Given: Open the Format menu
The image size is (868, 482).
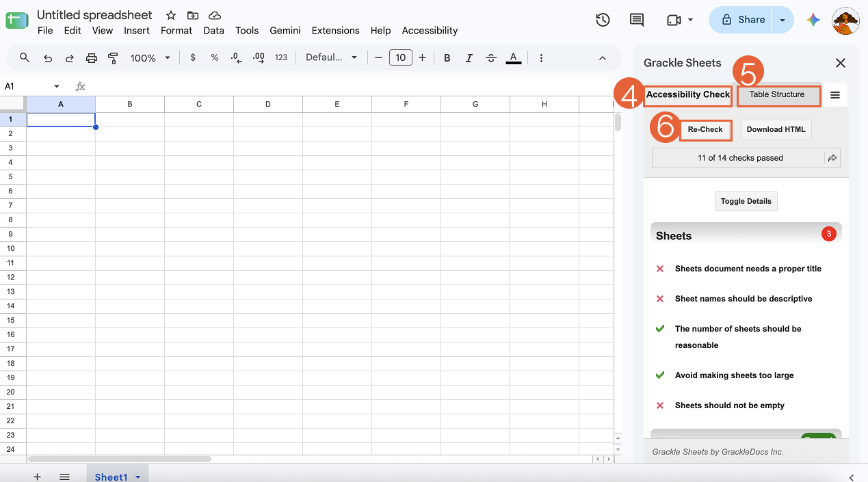Looking at the screenshot, I should click(x=176, y=30).
